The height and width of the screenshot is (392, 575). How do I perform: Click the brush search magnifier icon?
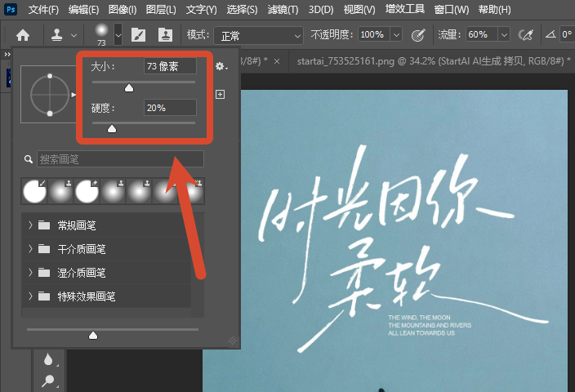click(x=29, y=159)
